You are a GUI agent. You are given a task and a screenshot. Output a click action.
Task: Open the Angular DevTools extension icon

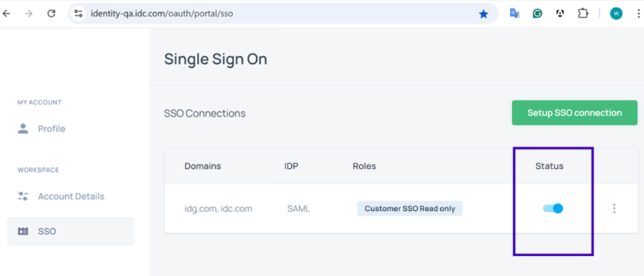pos(560,13)
